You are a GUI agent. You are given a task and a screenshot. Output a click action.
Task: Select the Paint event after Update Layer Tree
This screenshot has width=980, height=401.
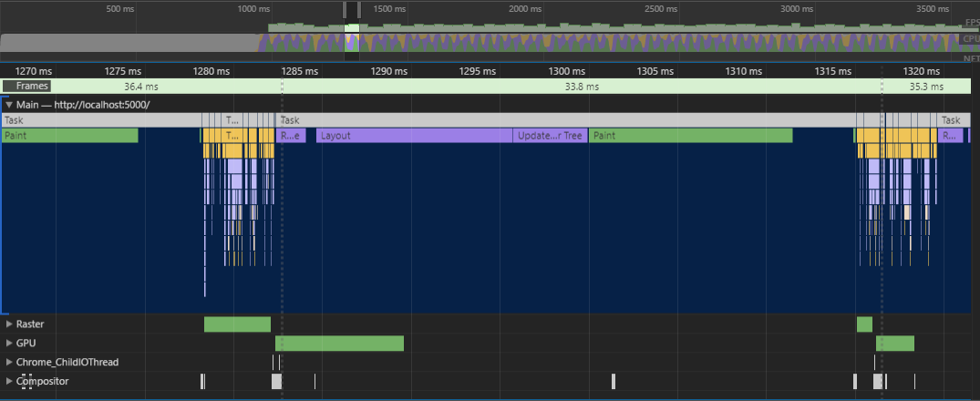690,136
